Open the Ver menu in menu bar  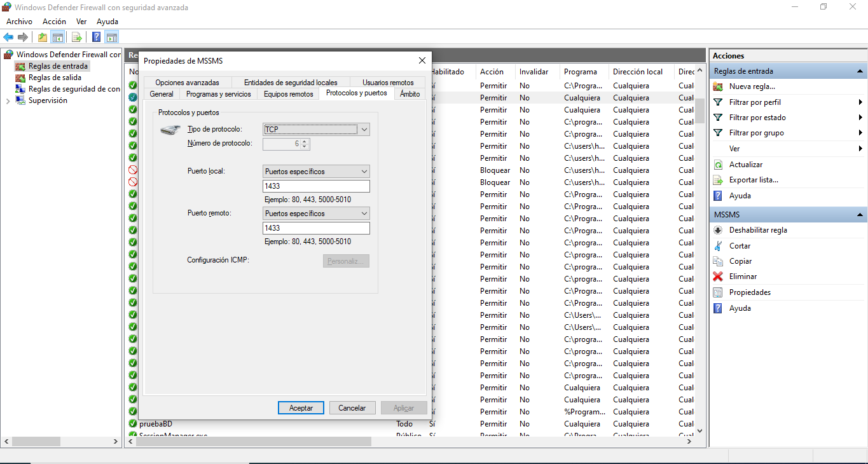[81, 22]
